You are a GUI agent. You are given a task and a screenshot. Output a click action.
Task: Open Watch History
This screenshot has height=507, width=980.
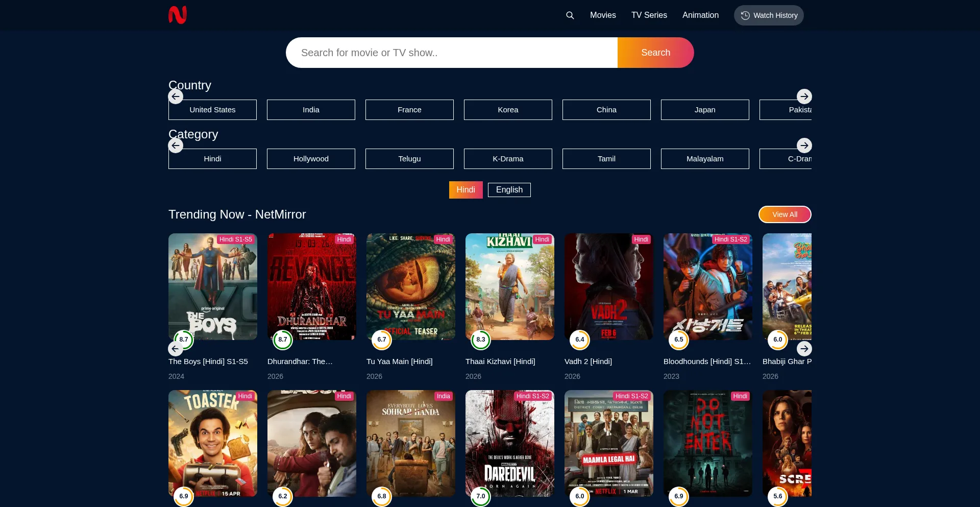tap(769, 15)
